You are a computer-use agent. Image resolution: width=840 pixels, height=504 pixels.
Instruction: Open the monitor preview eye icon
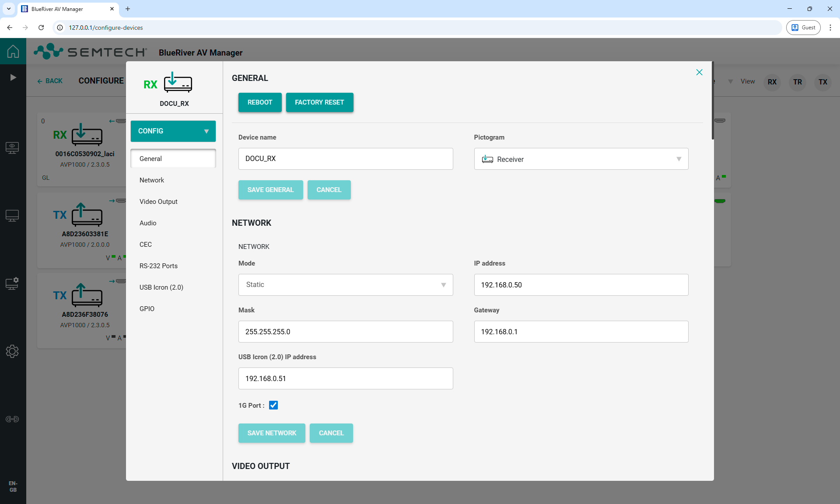pos(12,147)
